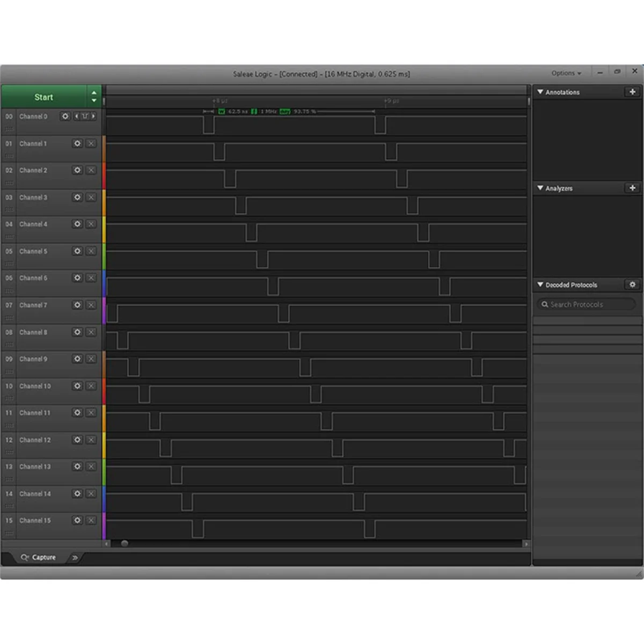Remove Channel 4 with its X button
The width and height of the screenshot is (644, 644).
point(91,224)
